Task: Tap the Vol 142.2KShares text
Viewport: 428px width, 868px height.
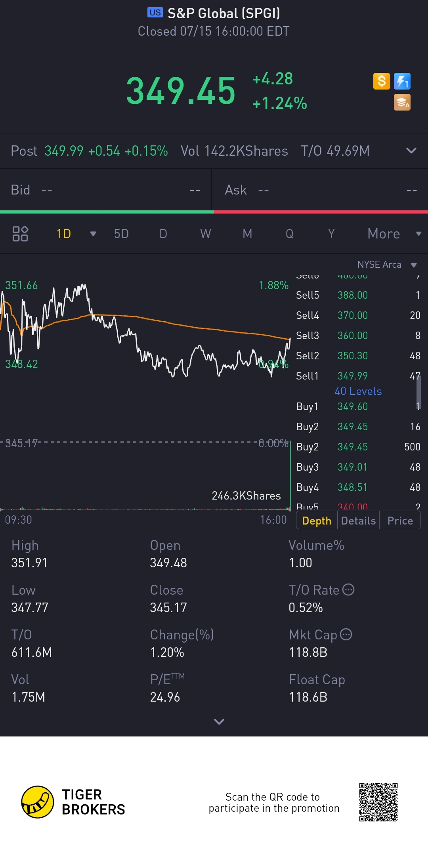Action: [234, 151]
